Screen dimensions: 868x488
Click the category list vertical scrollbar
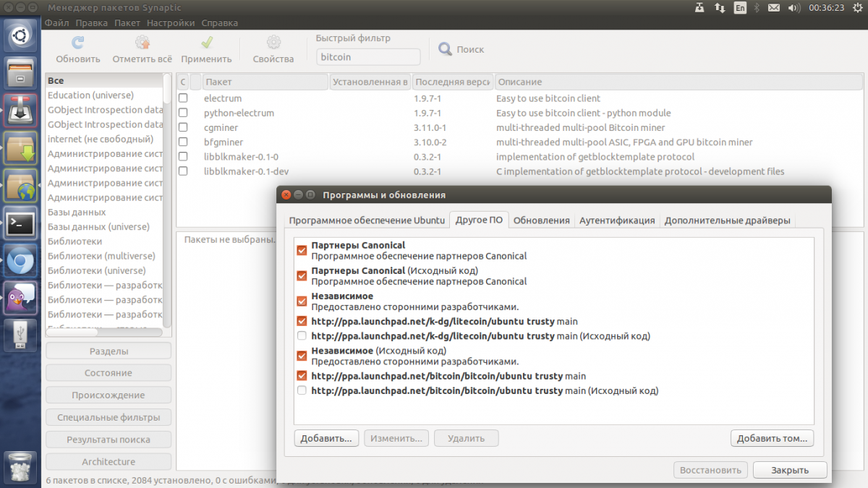168,201
